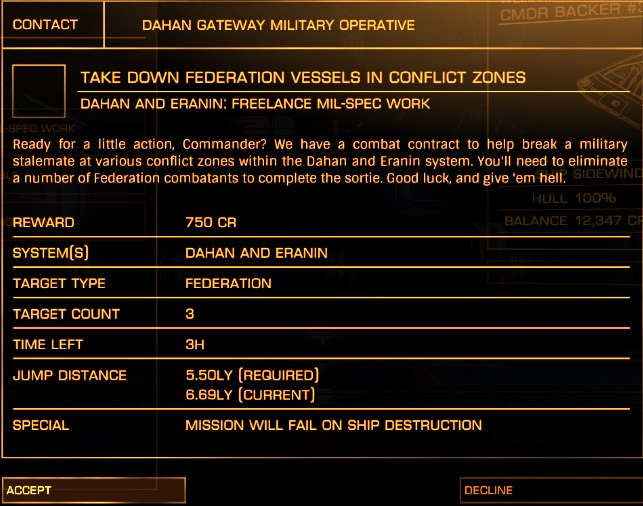643x506 pixels.
Task: Click the Mission Will Fail On Ship Destruction note
Action: [333, 425]
